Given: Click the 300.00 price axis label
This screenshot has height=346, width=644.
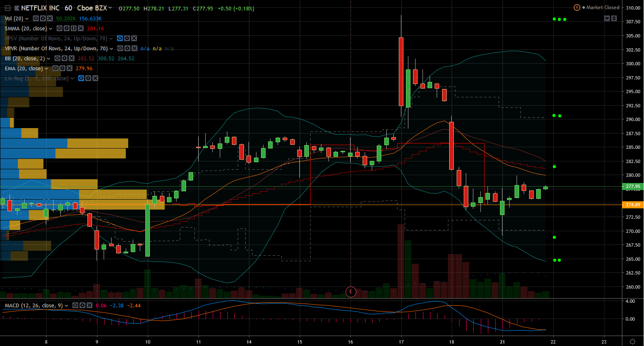Looking at the screenshot, I should (x=633, y=64).
